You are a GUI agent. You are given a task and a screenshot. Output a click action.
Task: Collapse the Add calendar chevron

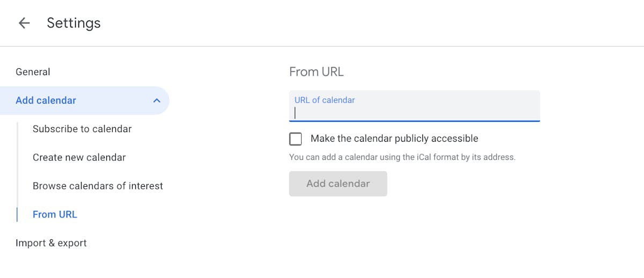pyautogui.click(x=157, y=100)
